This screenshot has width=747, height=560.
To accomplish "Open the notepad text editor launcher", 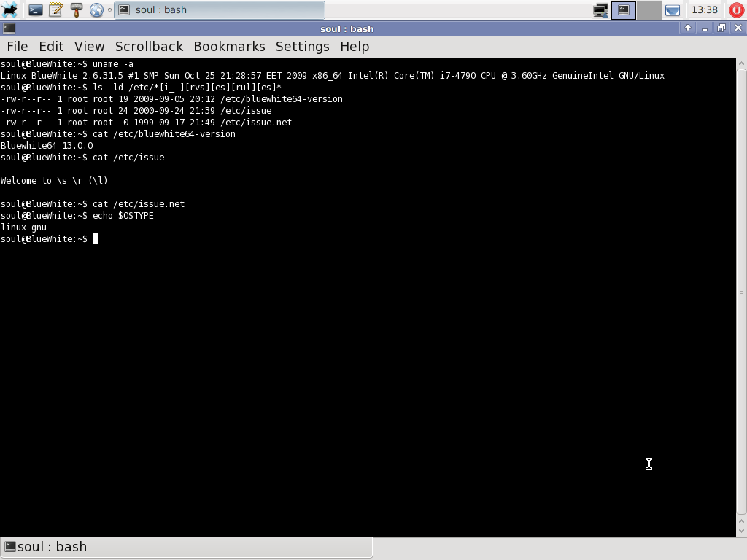I will pyautogui.click(x=55, y=9).
